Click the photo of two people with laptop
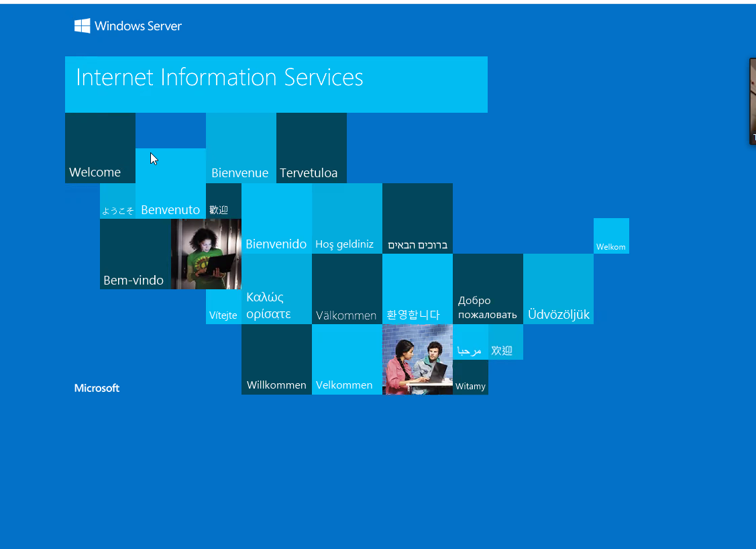This screenshot has width=756, height=549. 417,359
